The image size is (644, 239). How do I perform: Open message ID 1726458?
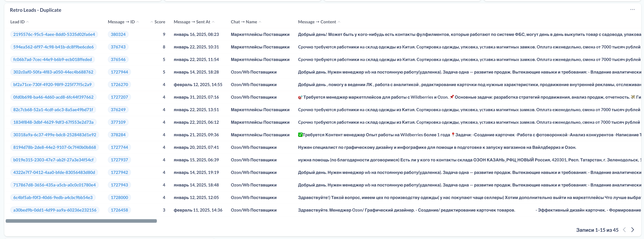pyautogui.click(x=119, y=210)
